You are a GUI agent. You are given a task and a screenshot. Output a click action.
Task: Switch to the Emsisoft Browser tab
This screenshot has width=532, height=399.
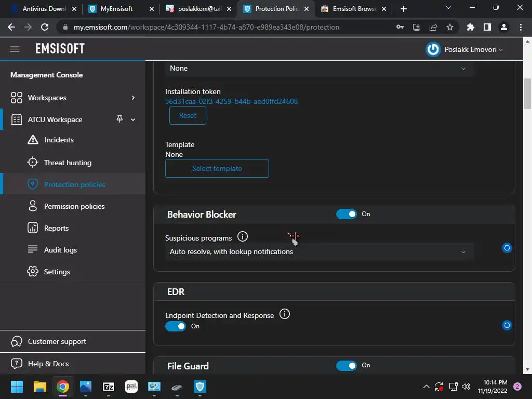point(353,9)
